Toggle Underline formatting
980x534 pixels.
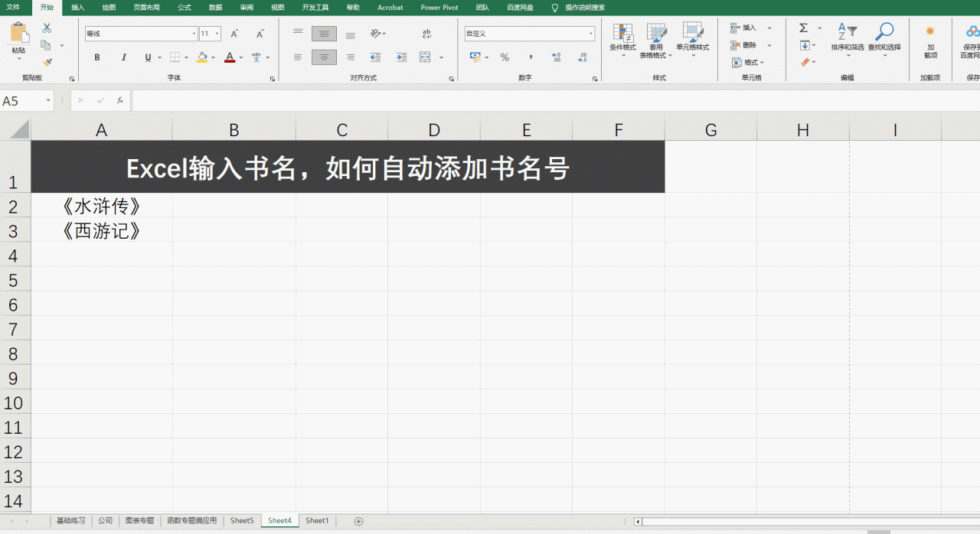tap(148, 57)
